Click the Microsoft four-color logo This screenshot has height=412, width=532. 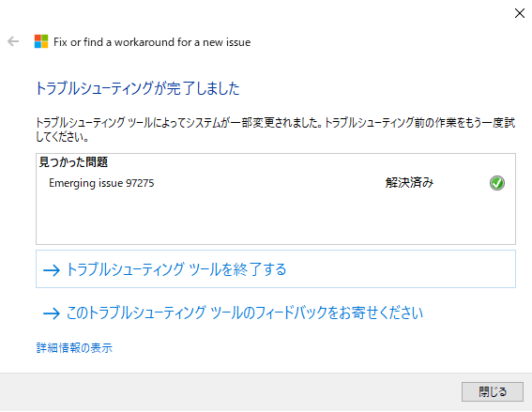[x=41, y=41]
